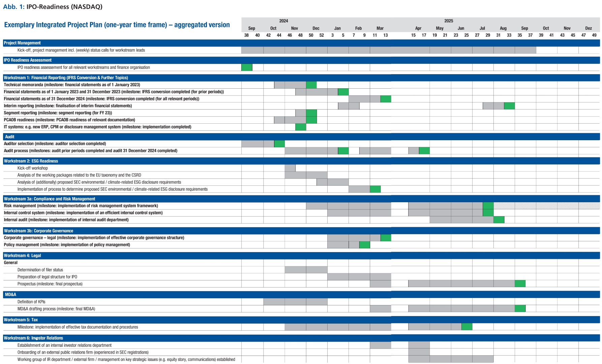Click the Dec month column header
Screen dimensions: 602x364
(x=316, y=28)
